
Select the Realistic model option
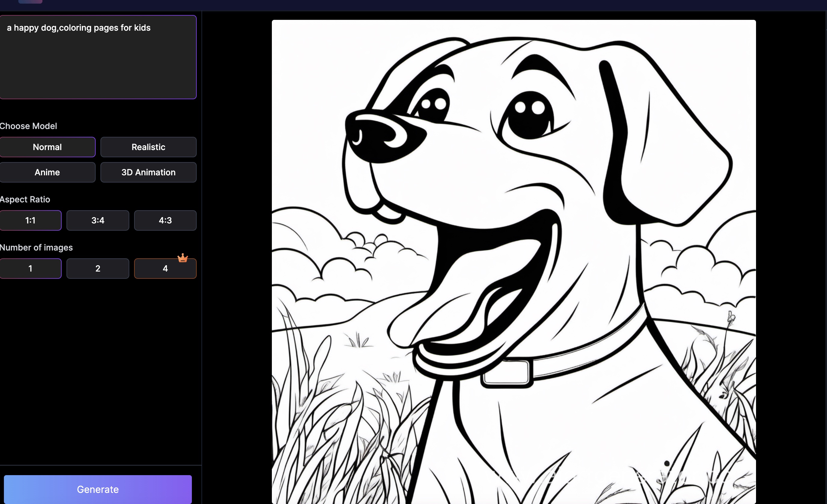pyautogui.click(x=148, y=146)
